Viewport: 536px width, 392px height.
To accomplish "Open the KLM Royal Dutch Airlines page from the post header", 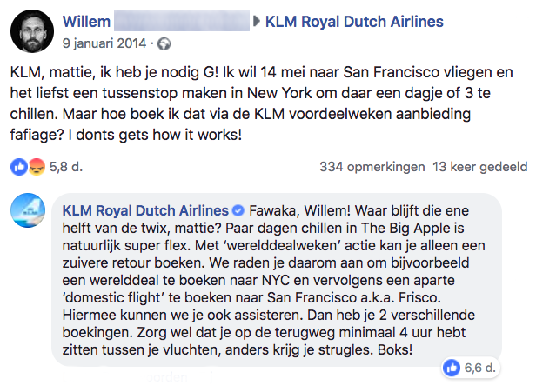I will (x=353, y=21).
